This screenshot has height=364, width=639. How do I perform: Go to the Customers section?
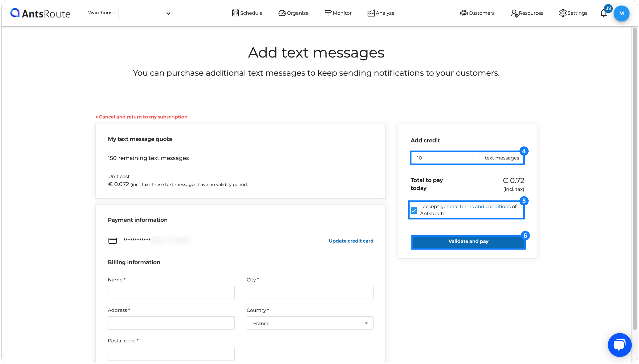click(477, 13)
